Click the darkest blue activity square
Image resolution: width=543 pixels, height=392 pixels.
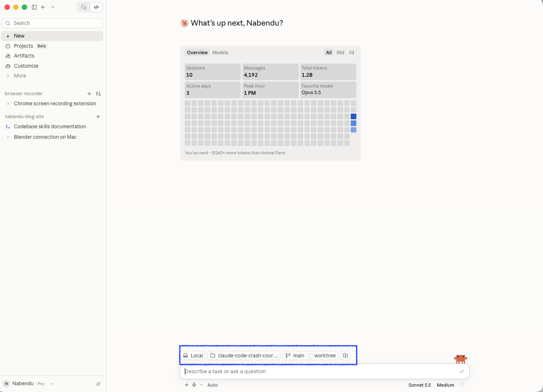click(353, 117)
